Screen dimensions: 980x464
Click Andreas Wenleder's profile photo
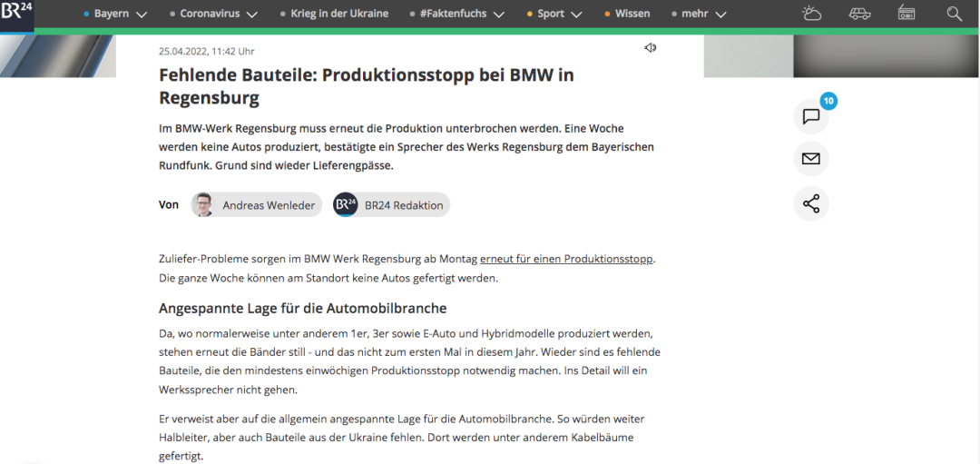(x=202, y=204)
